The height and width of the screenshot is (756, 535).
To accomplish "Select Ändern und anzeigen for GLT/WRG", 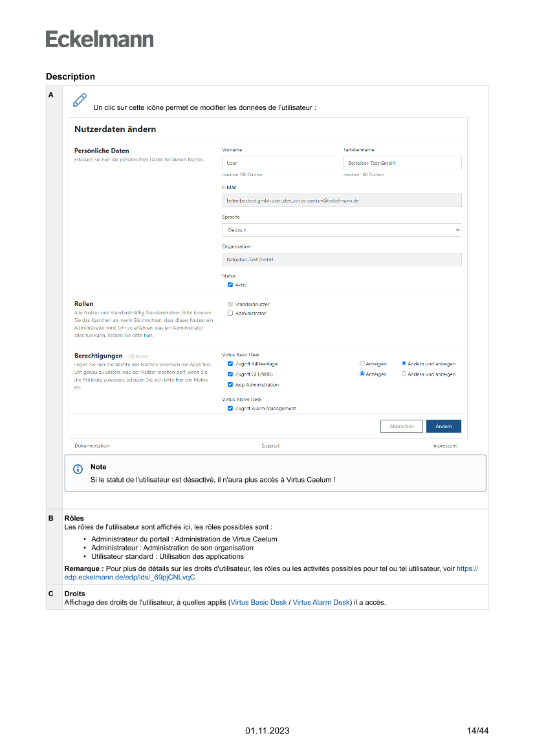I will [x=404, y=374].
